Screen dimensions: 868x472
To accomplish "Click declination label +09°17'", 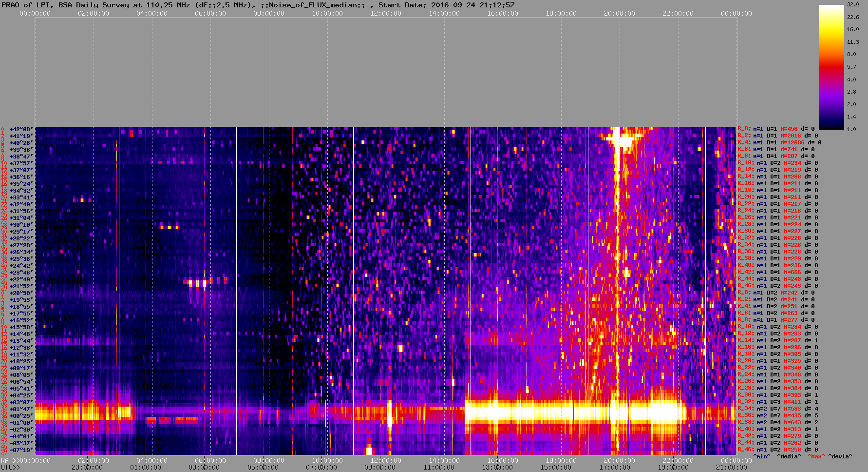I will 21,368.
